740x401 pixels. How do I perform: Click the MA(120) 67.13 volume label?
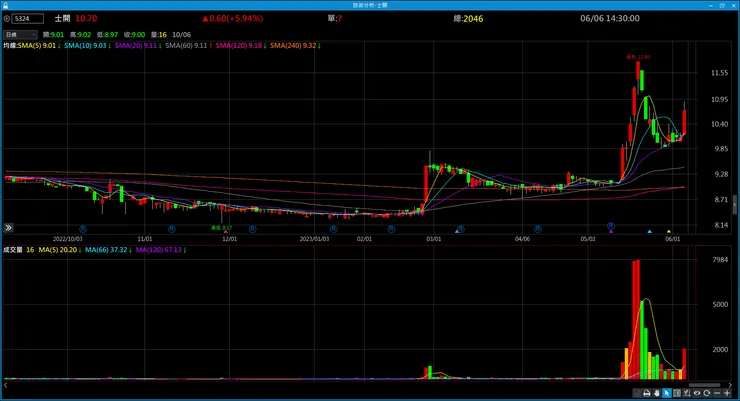click(160, 250)
